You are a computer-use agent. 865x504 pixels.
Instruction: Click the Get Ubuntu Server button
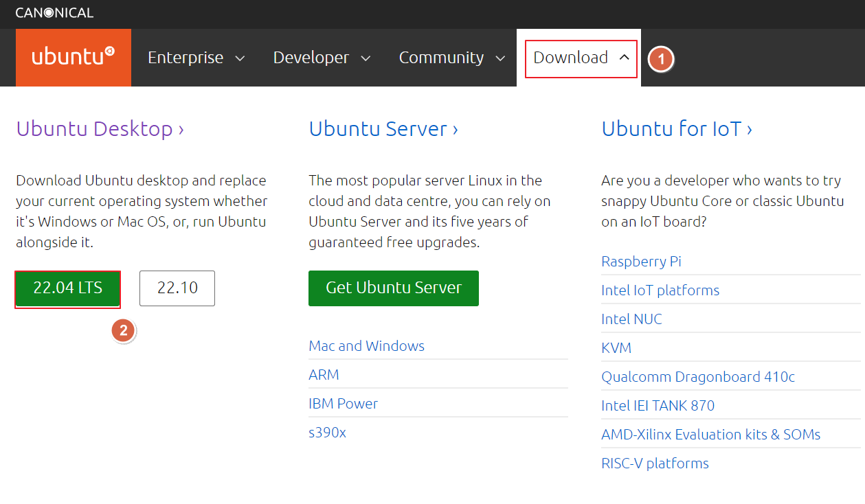(394, 288)
